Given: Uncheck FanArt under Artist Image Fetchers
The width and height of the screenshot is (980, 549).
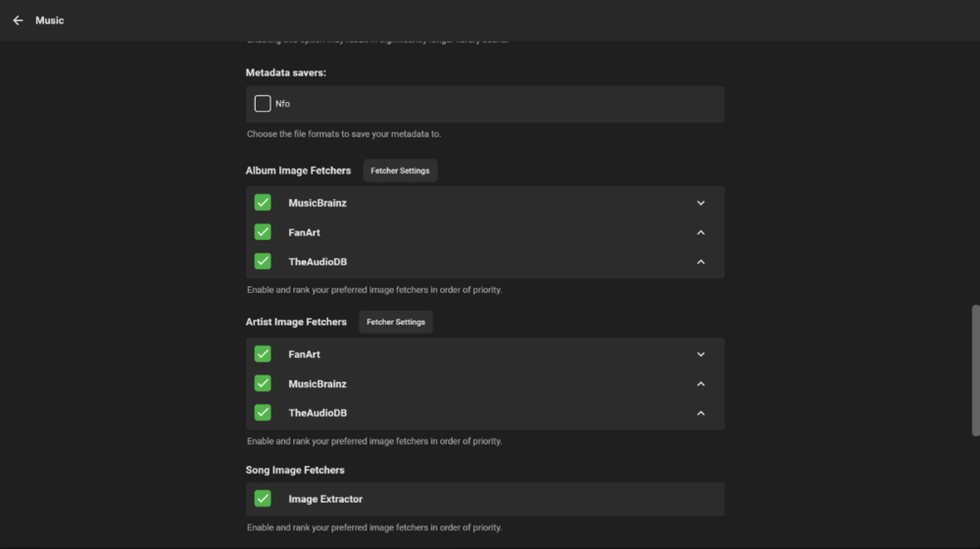Looking at the screenshot, I should (x=263, y=354).
